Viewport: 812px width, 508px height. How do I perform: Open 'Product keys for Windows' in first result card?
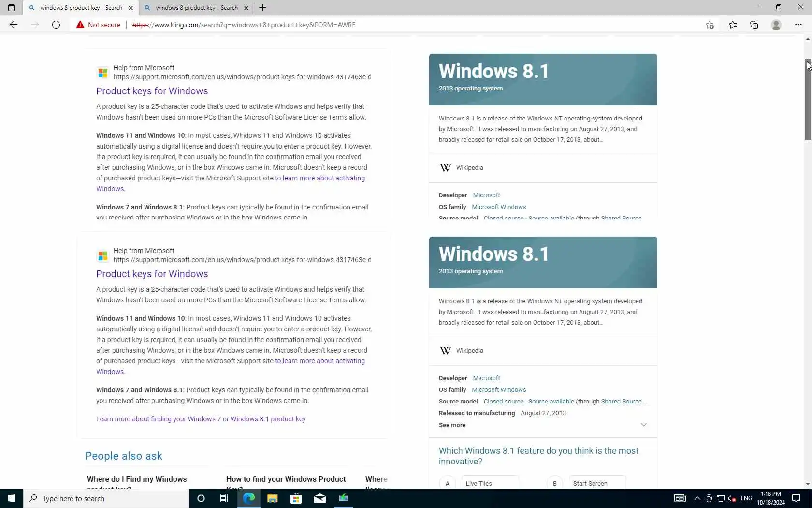click(152, 91)
